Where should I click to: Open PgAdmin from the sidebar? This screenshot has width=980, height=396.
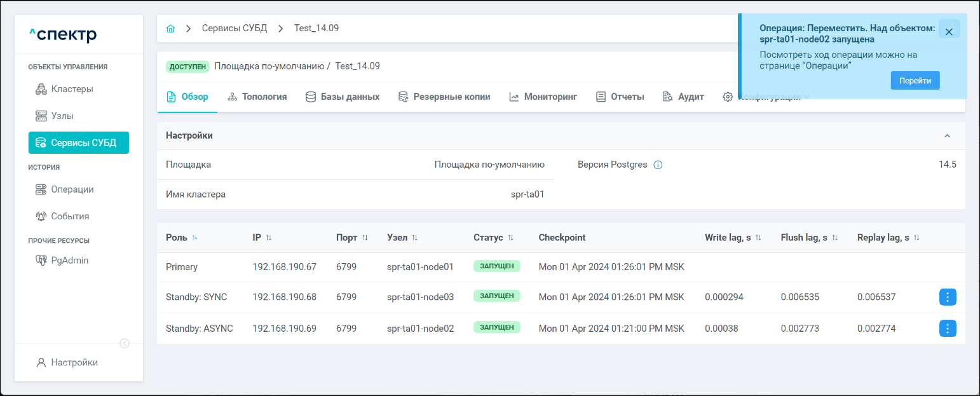[70, 260]
